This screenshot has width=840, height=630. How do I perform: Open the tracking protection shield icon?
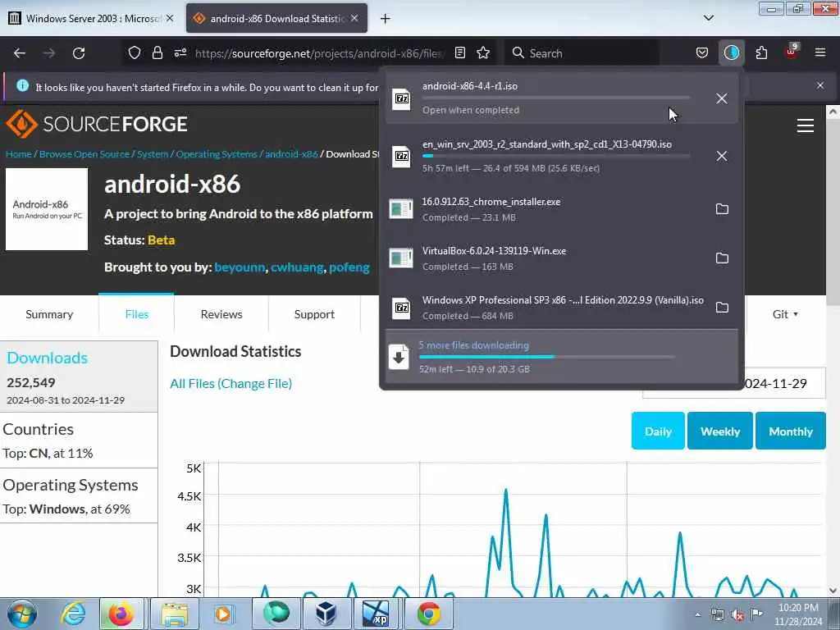[135, 52]
